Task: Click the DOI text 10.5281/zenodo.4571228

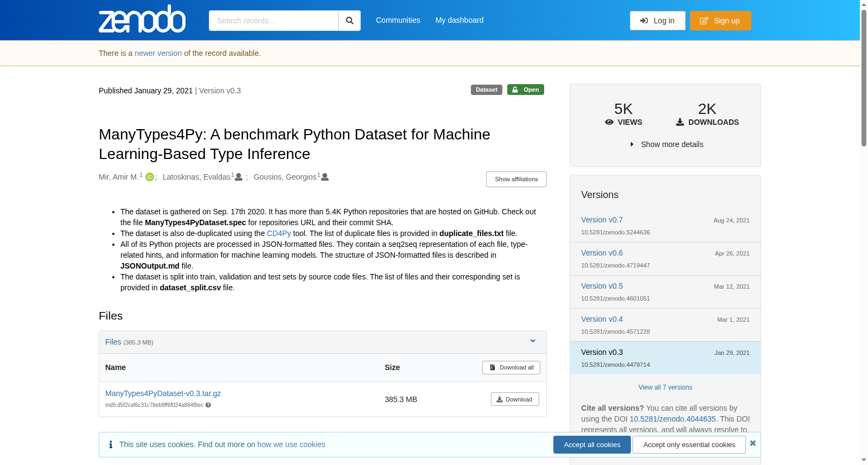Action: tap(615, 332)
